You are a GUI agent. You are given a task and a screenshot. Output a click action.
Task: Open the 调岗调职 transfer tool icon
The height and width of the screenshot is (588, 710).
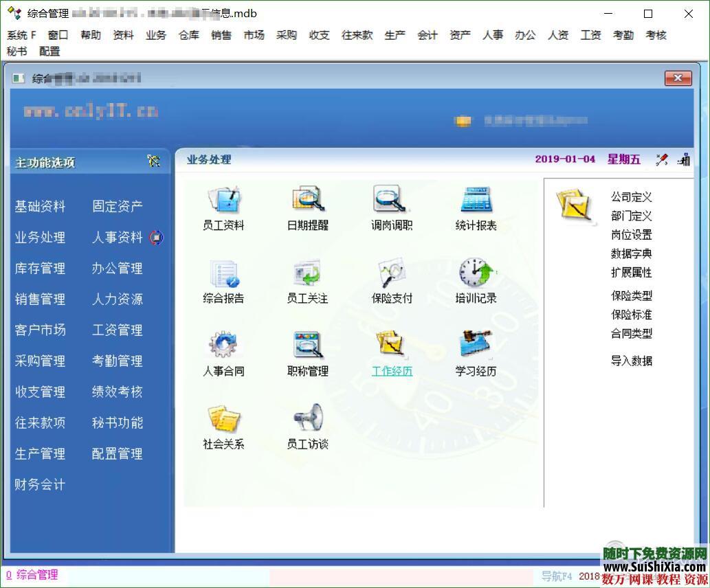[390, 201]
